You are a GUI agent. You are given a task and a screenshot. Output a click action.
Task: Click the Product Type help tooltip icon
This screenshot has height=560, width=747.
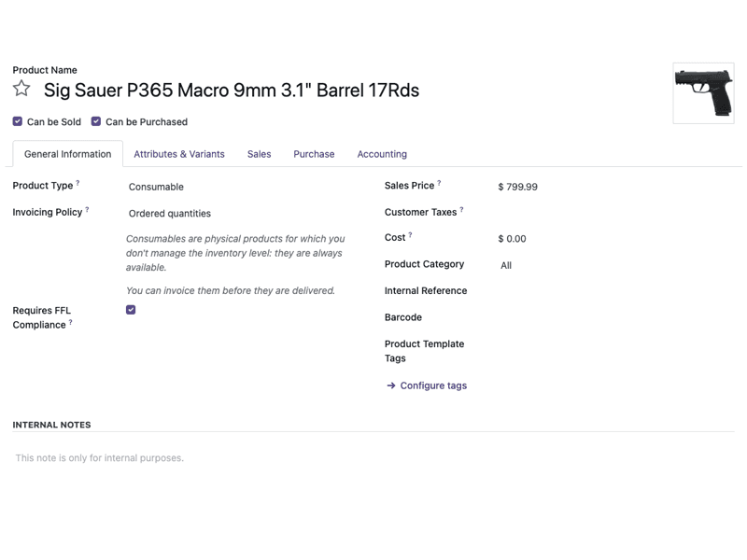coord(78,183)
